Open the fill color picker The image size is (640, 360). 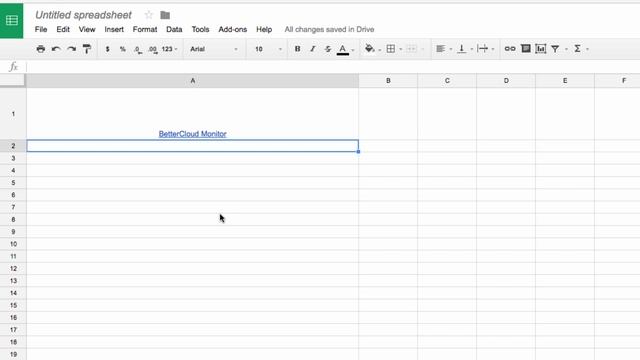[369, 49]
